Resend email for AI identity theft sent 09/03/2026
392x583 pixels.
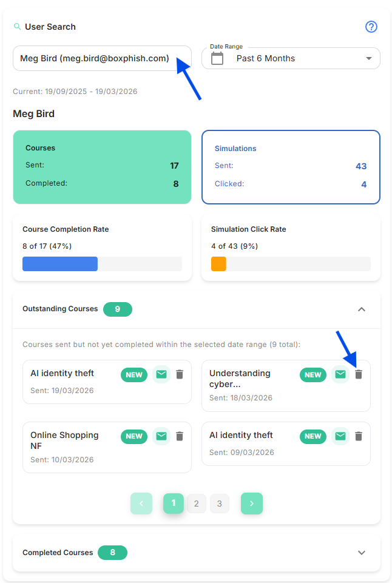tap(340, 436)
